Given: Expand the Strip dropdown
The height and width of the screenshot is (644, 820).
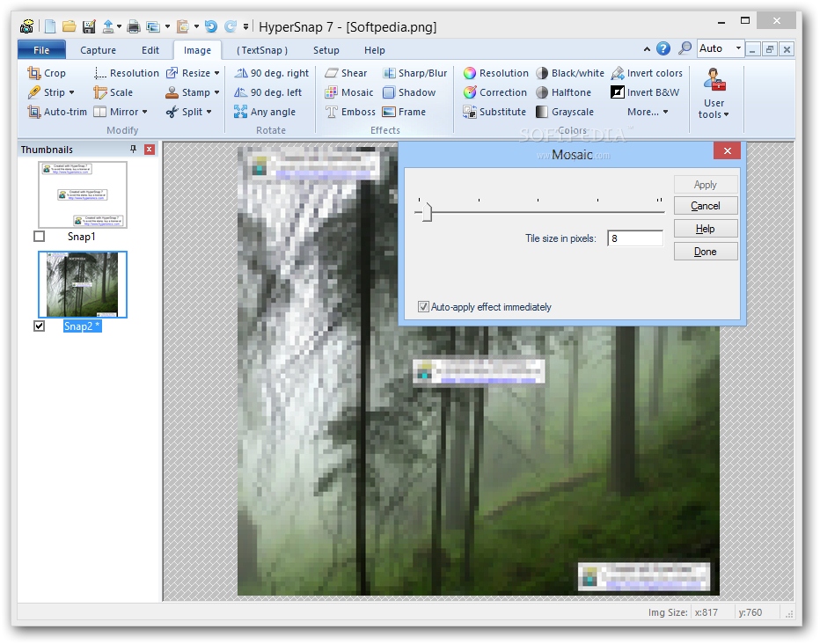Looking at the screenshot, I should coord(71,92).
